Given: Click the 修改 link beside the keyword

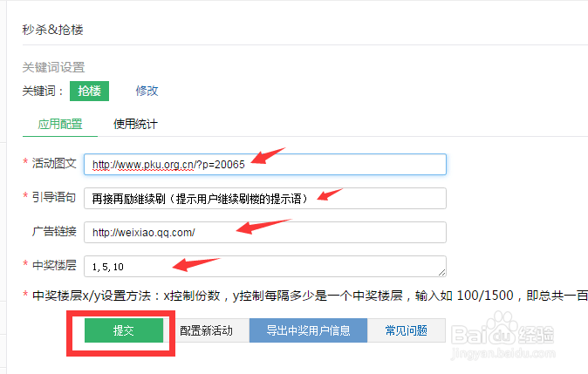Looking at the screenshot, I should (x=147, y=91).
